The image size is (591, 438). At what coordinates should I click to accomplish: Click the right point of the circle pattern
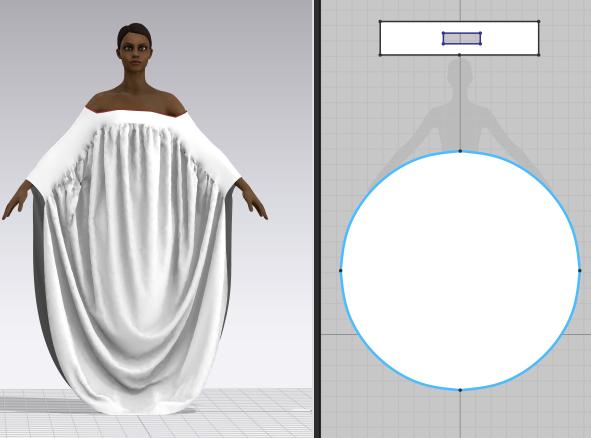coord(580,270)
